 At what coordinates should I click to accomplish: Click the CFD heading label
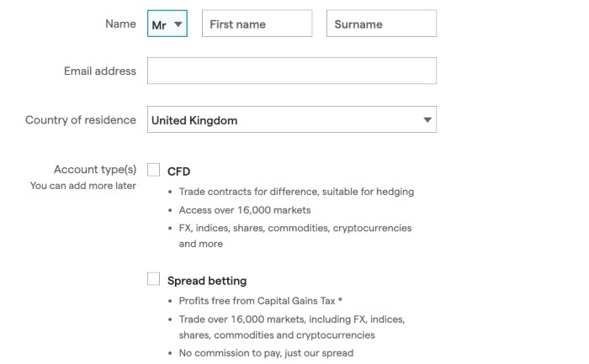178,171
